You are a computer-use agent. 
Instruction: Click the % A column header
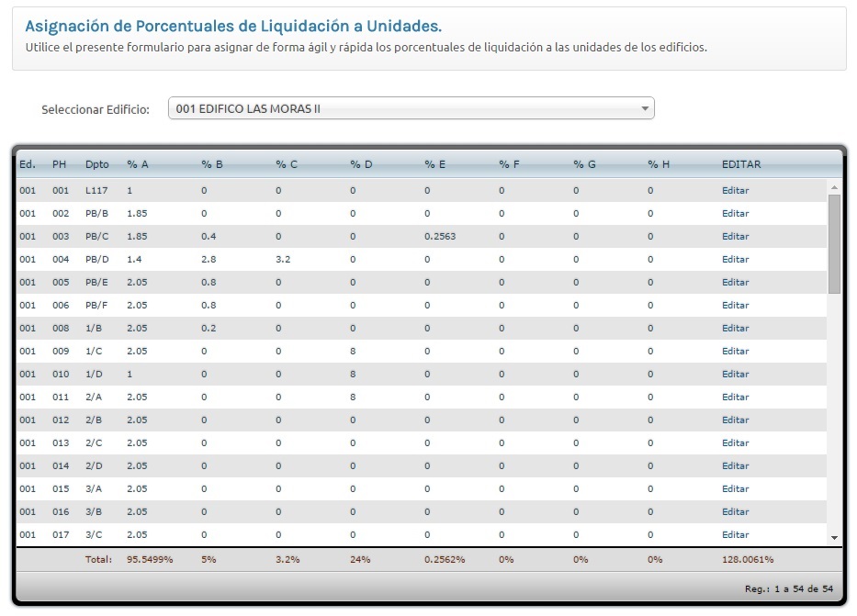(137, 164)
